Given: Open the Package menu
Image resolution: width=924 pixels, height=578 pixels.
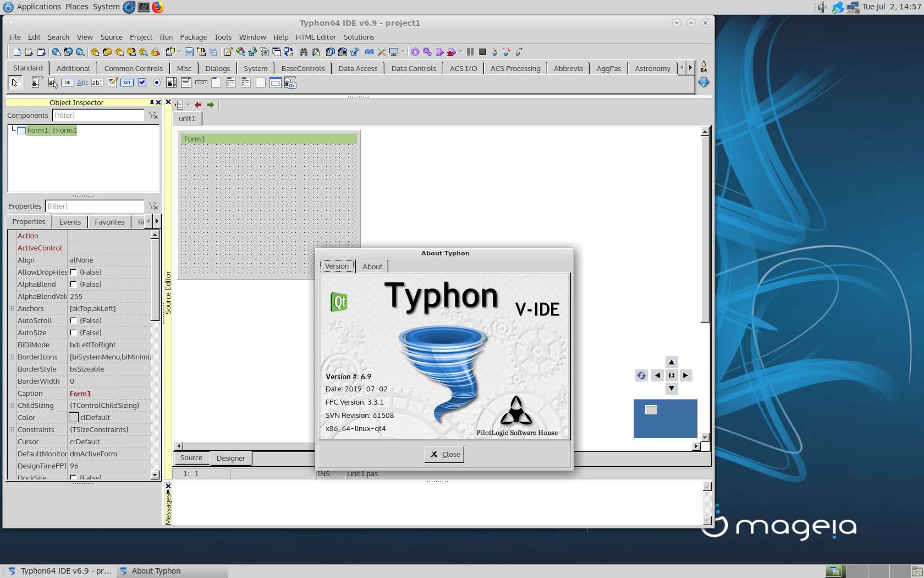Looking at the screenshot, I should coord(193,37).
